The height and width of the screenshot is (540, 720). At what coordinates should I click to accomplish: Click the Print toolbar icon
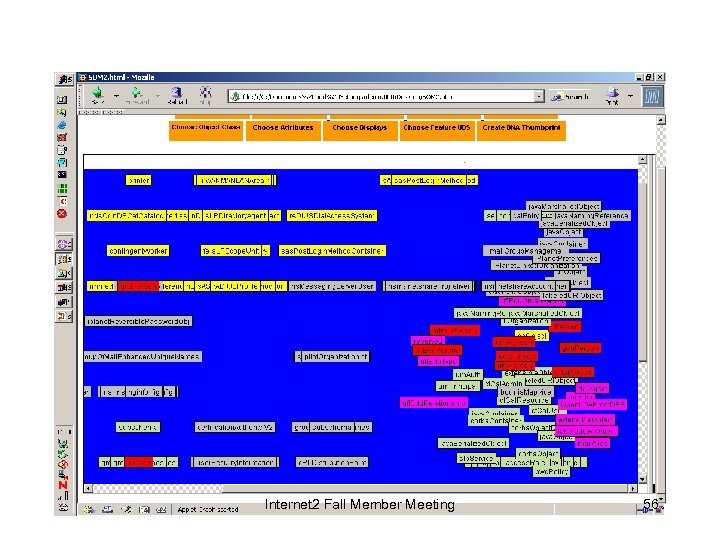(x=612, y=94)
